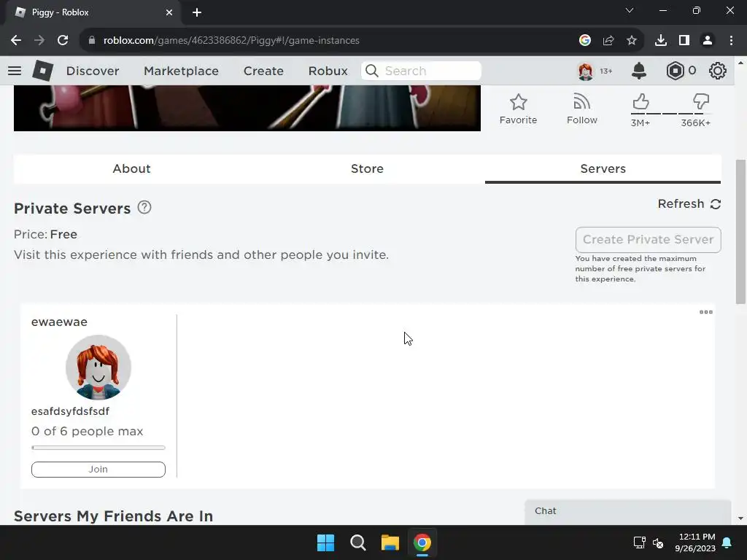Follow the Piggy experience
This screenshot has width=747, height=560.
point(581,109)
